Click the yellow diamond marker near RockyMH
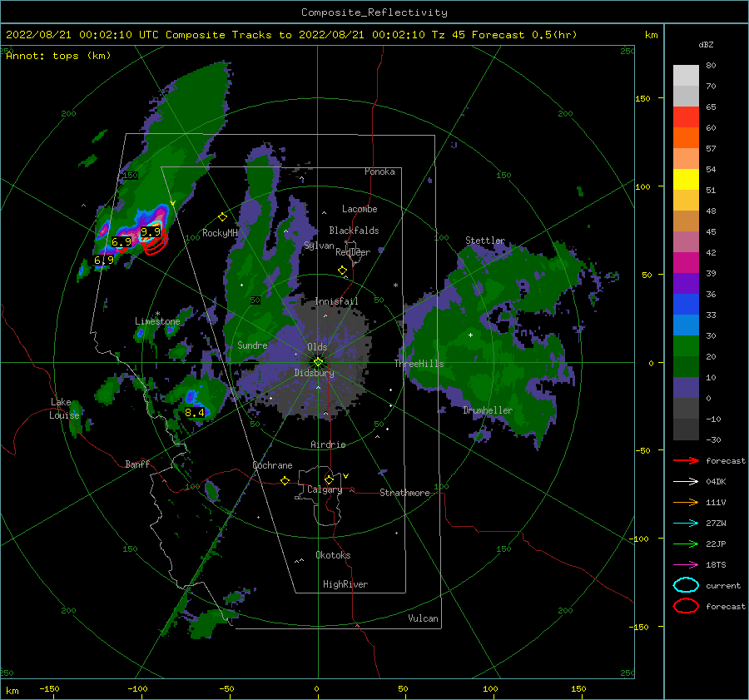The width and height of the screenshot is (749, 700). click(x=222, y=217)
